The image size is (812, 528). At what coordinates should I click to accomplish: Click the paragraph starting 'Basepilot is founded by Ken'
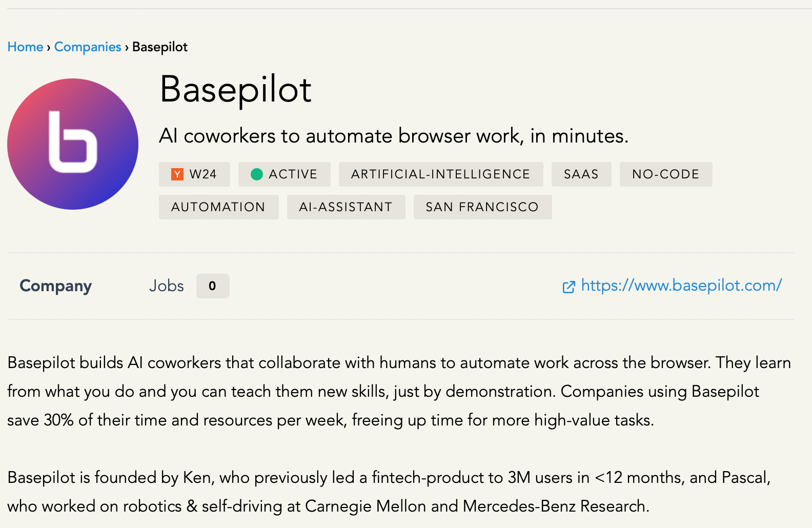[x=389, y=492]
